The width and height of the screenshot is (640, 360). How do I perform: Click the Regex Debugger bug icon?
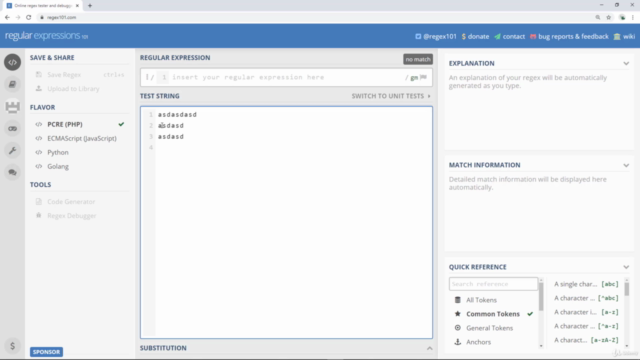coord(39,216)
